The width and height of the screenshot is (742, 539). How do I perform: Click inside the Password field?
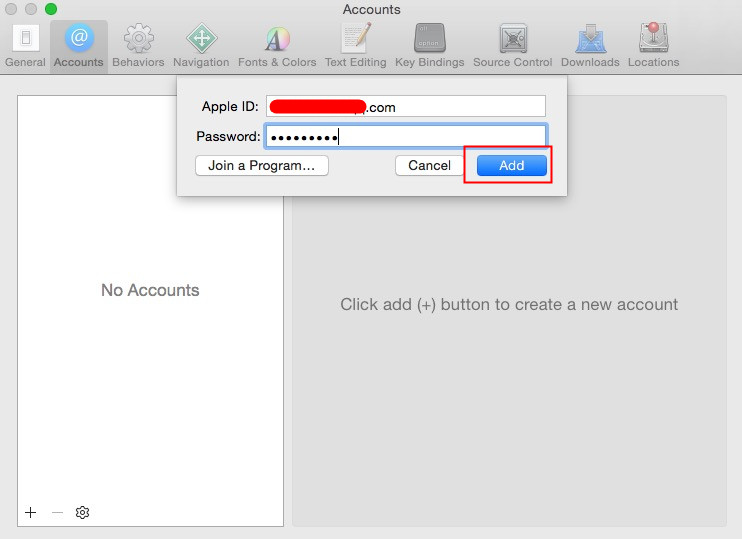coord(406,137)
